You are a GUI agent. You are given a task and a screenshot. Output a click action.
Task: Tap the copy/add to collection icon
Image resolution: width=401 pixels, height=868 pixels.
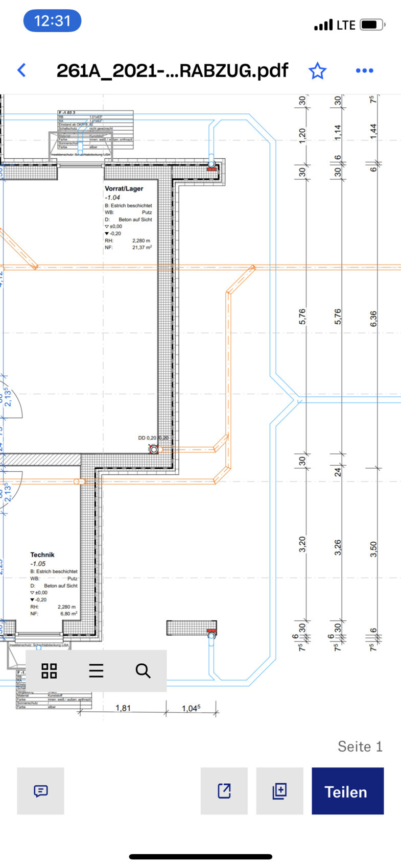tap(279, 791)
